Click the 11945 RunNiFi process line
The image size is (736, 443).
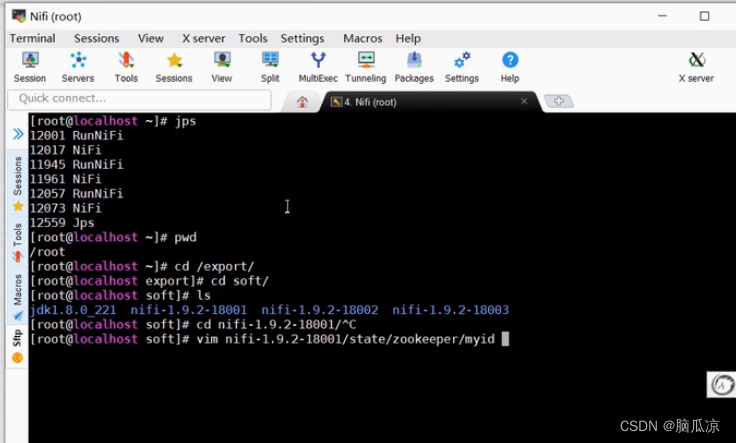[77, 164]
